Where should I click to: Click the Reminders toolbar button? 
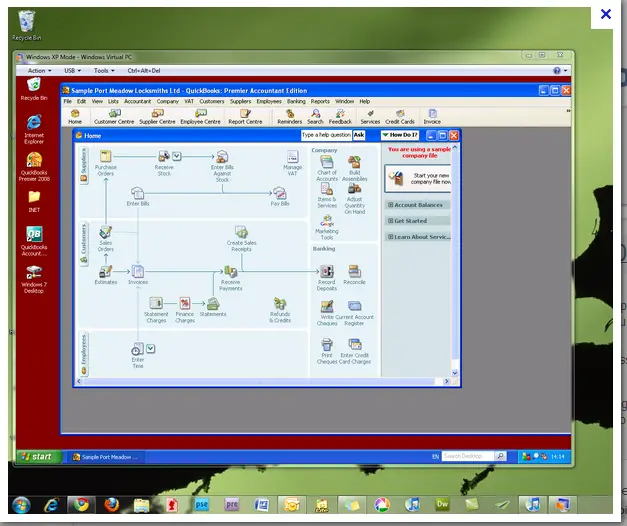(x=290, y=117)
